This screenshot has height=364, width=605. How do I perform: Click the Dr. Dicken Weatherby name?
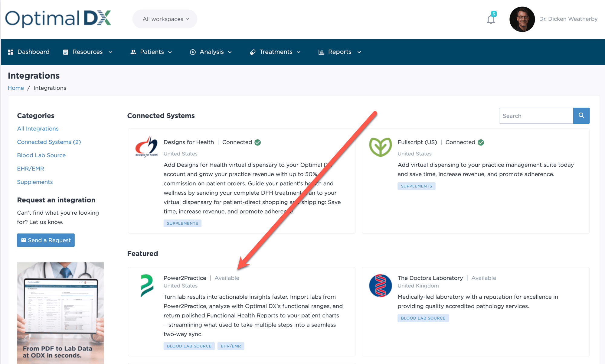568,19
